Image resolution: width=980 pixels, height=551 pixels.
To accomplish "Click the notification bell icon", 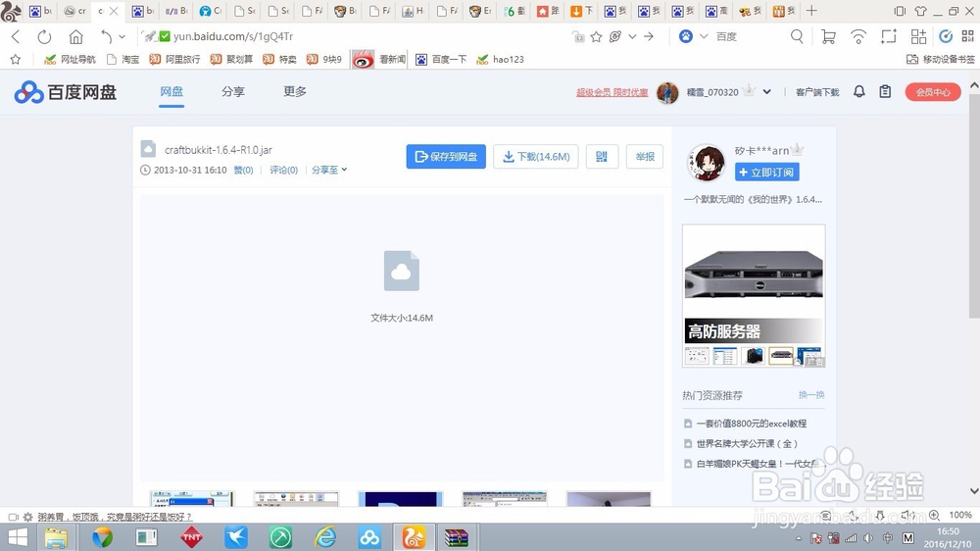I will [x=859, y=92].
